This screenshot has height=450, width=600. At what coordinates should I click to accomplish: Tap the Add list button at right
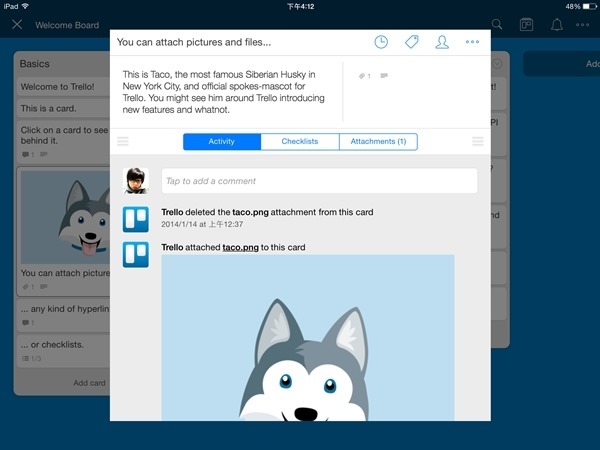click(x=562, y=64)
